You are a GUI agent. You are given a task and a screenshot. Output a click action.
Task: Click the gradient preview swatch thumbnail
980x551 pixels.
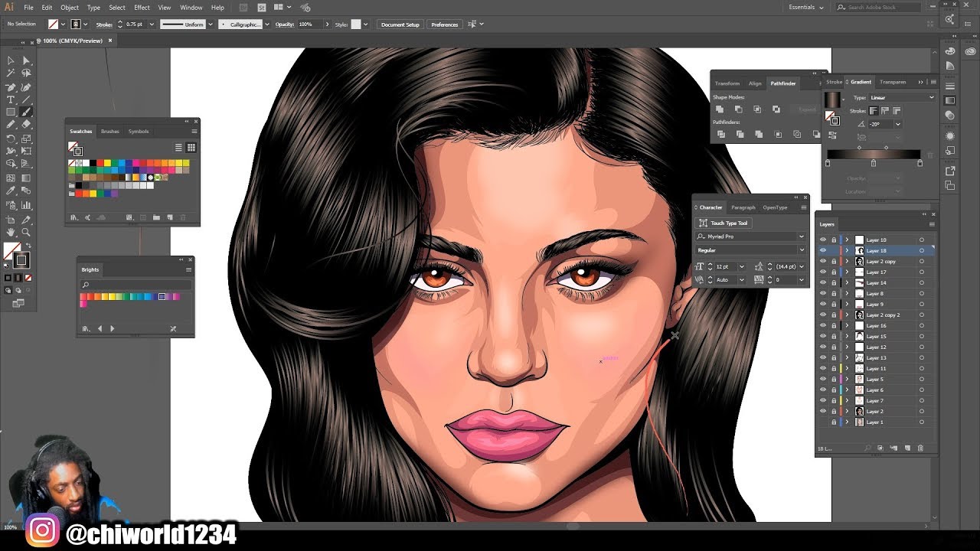point(832,99)
